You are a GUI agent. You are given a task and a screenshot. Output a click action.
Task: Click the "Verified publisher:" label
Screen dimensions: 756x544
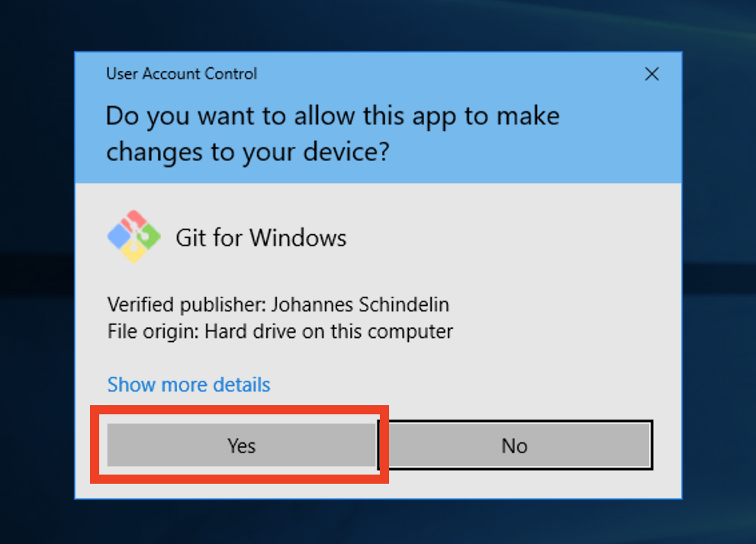click(186, 305)
